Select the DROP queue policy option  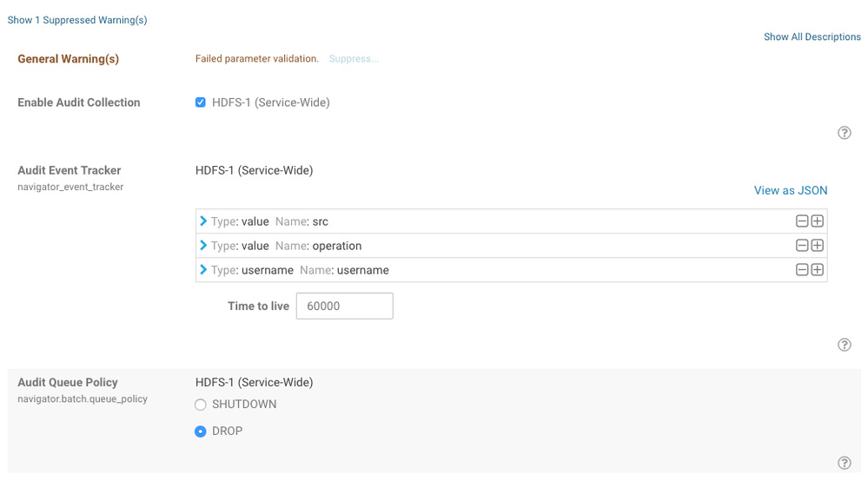[x=201, y=432]
